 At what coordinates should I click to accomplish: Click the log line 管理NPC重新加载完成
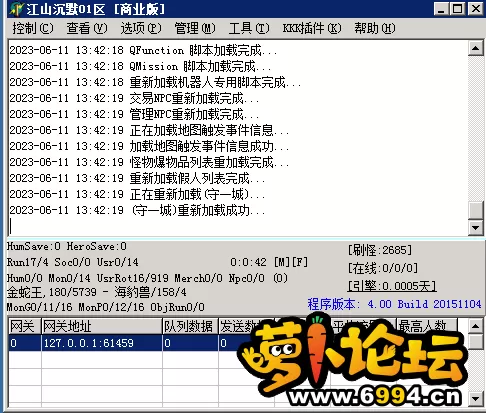[134, 114]
